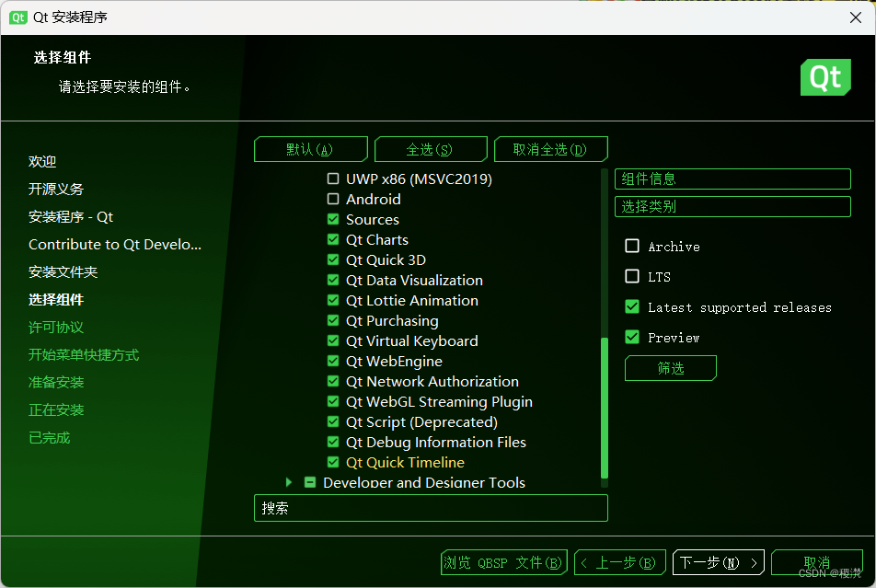Uncheck the Sources checkbox
The image size is (876, 588).
[333, 219]
